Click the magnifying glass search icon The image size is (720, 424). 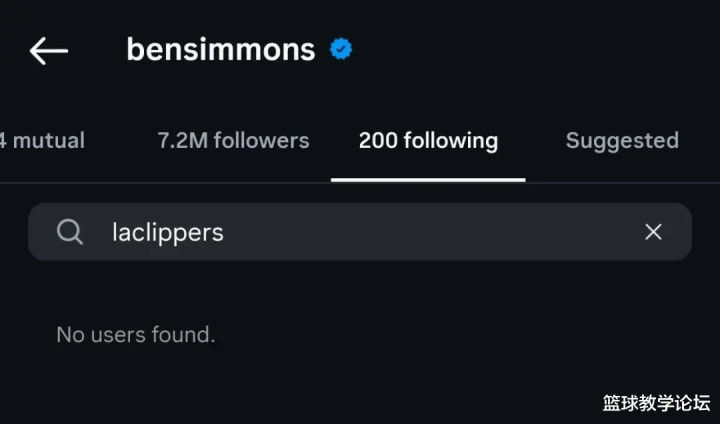(70, 232)
